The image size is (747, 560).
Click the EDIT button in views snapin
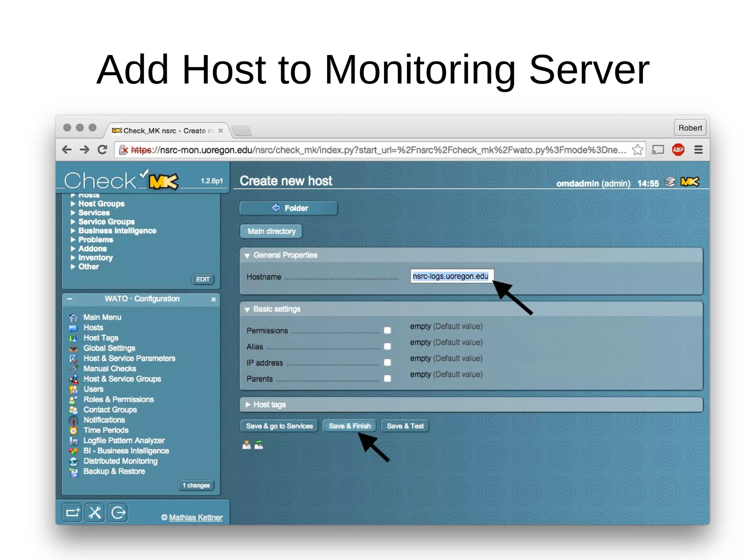click(203, 279)
